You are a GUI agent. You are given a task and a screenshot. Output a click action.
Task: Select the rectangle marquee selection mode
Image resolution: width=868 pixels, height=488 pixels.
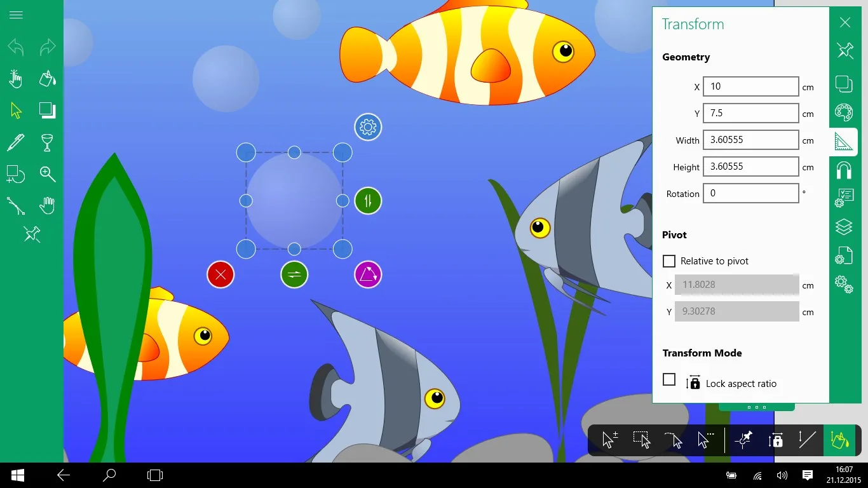pos(642,440)
